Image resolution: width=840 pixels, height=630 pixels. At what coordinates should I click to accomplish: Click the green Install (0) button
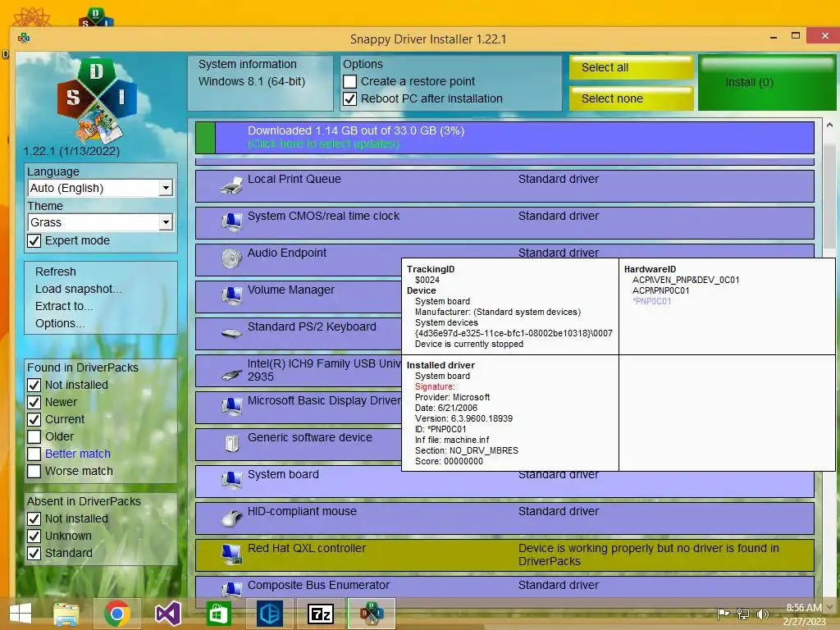(767, 83)
